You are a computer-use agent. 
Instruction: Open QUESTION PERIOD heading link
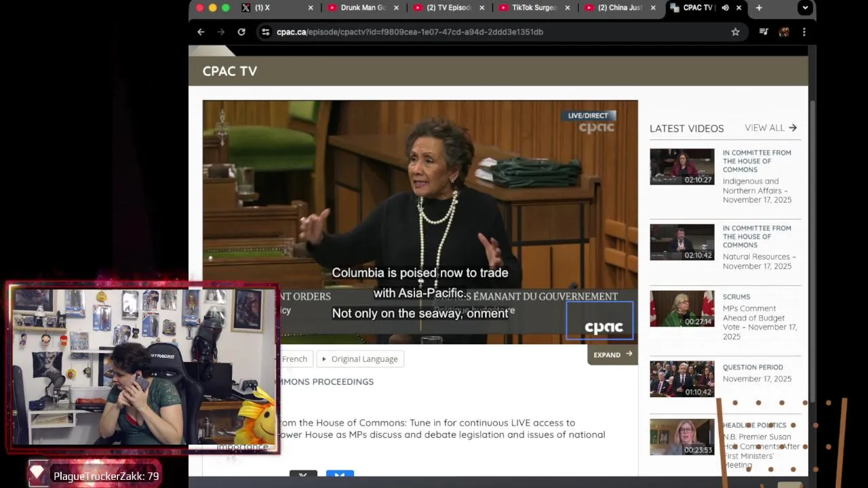[x=753, y=367]
